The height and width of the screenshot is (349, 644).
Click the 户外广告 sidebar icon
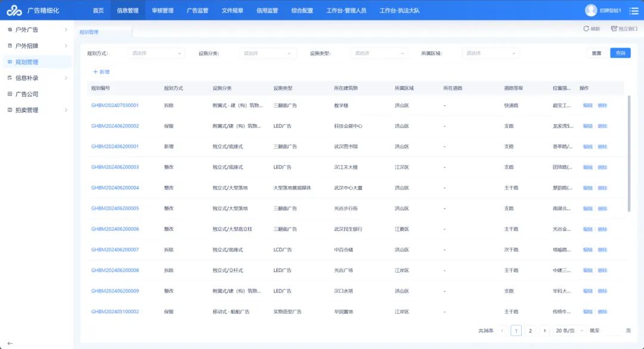click(10, 29)
